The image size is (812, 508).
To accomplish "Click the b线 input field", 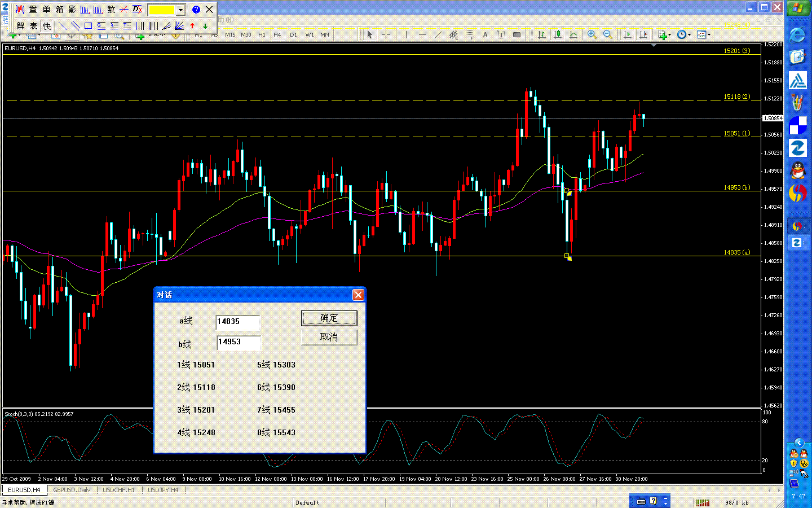I will coord(239,342).
